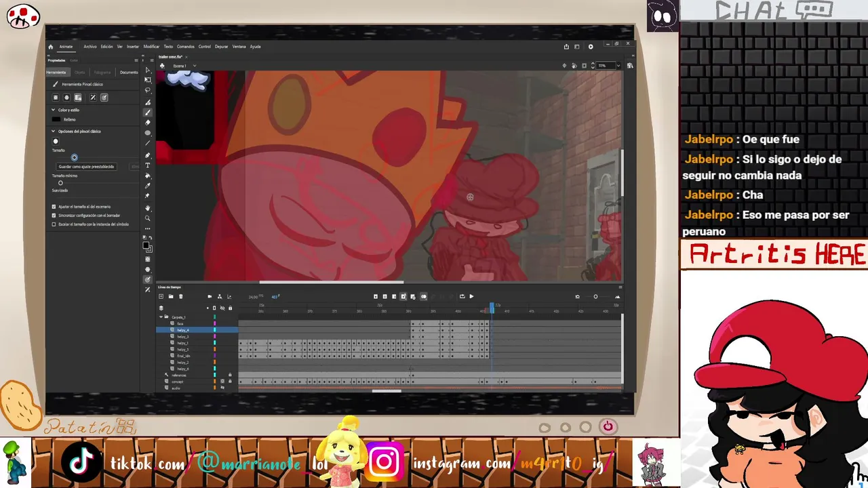Screen dimensions: 868x488
Task: Open the stage zoom percentage dropdown
Action: pyautogui.click(x=618, y=66)
